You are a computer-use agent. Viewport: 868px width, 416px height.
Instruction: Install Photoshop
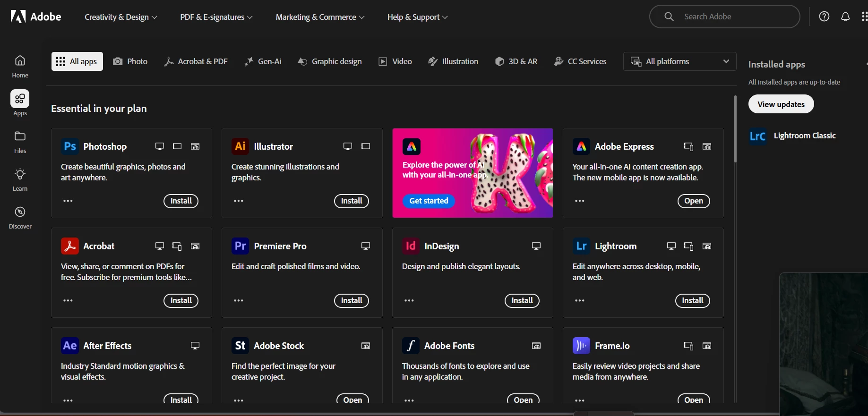[181, 201]
